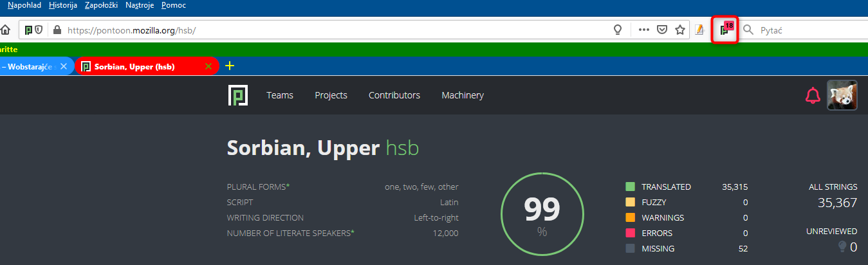Go to the Teams page
Viewport: 868px width, 265px height.
(x=280, y=95)
